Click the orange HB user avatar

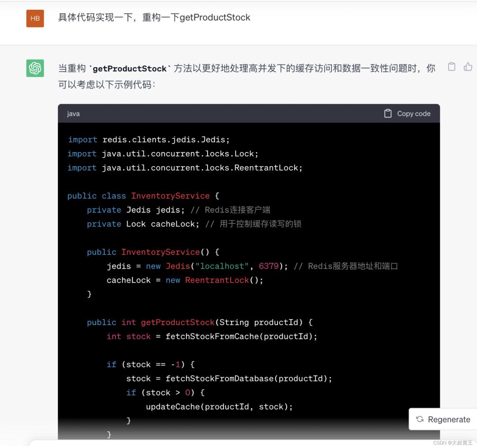(x=35, y=18)
